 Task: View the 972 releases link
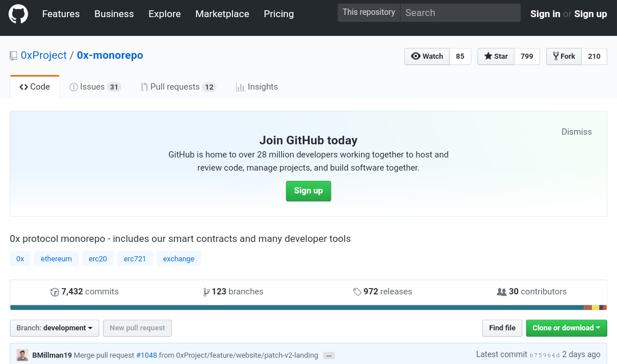pos(382,292)
